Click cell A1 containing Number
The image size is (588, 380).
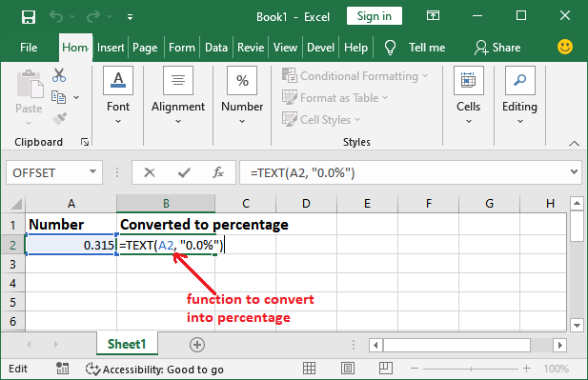click(71, 225)
